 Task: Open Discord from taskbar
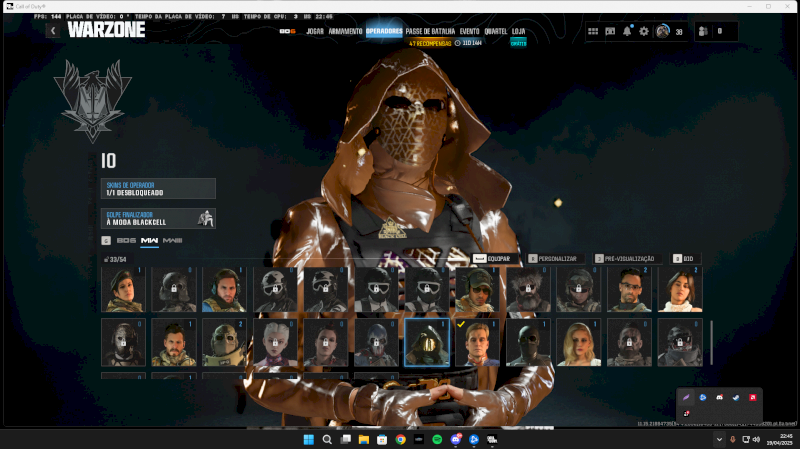(456, 439)
